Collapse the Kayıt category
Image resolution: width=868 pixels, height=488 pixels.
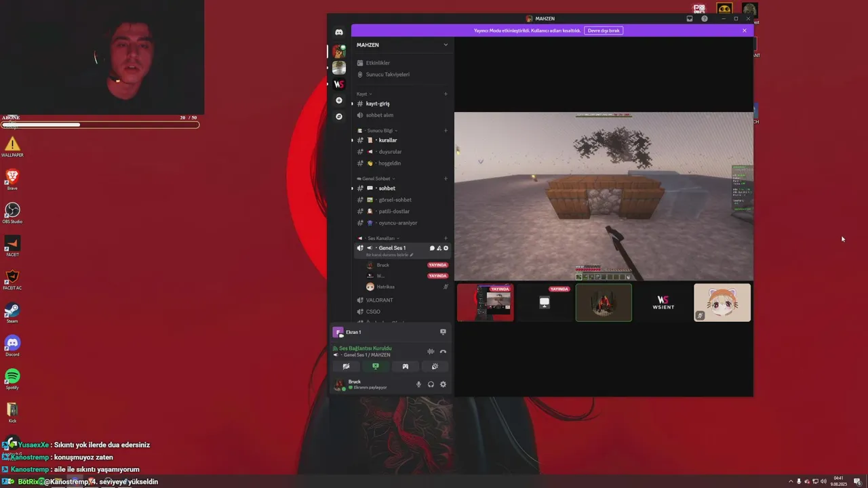coord(364,94)
